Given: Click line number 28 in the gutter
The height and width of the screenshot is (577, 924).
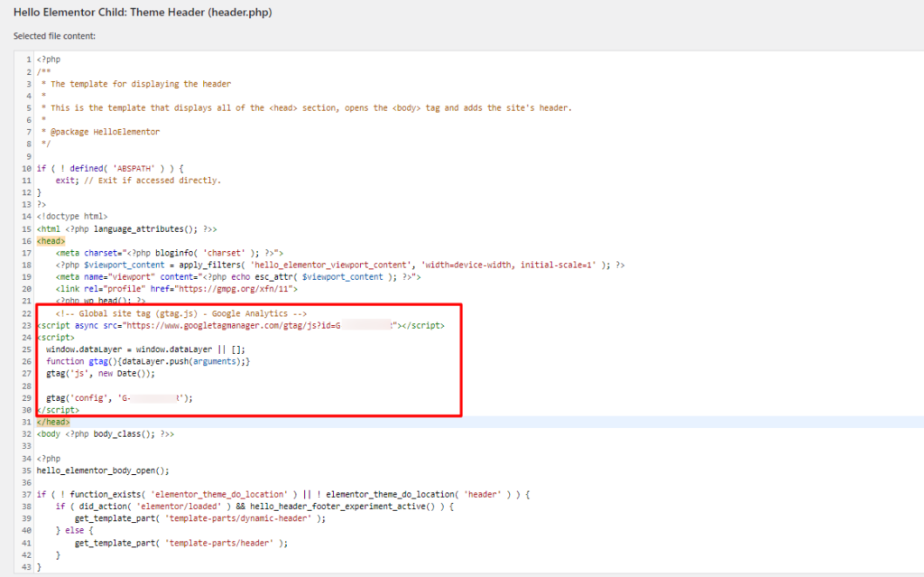Looking at the screenshot, I should click(x=26, y=386).
